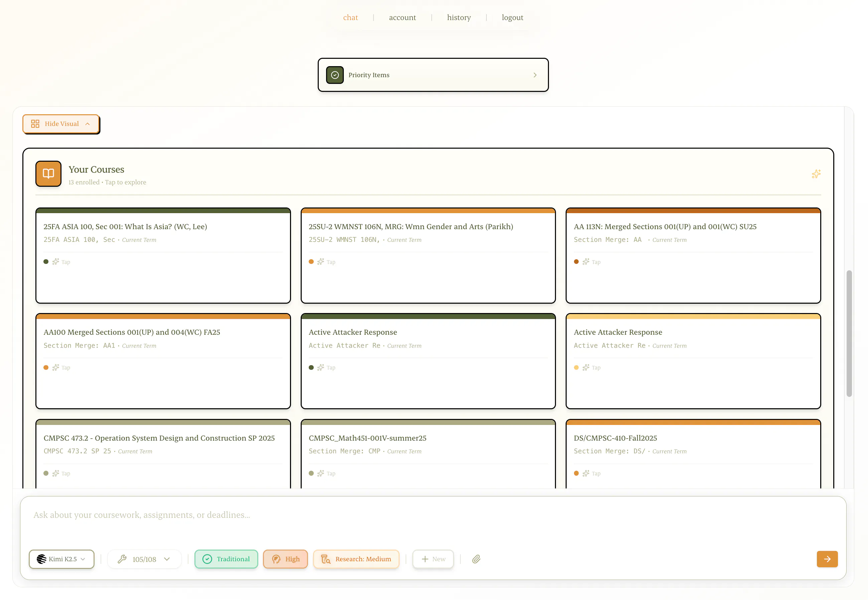This screenshot has height=600, width=868.
Task: Tap the sparkle icon on AA100 Merged card
Action: [x=56, y=367]
